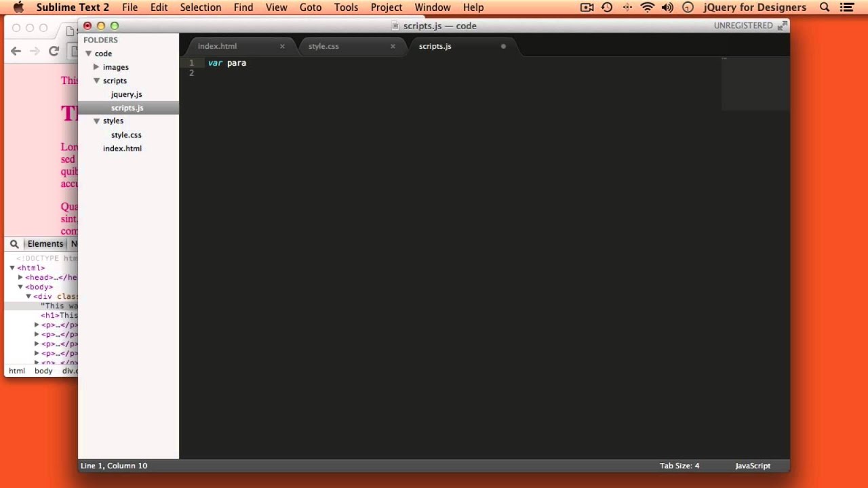This screenshot has height=488, width=868.
Task: Expand the head node in DevTools
Action: 20,277
